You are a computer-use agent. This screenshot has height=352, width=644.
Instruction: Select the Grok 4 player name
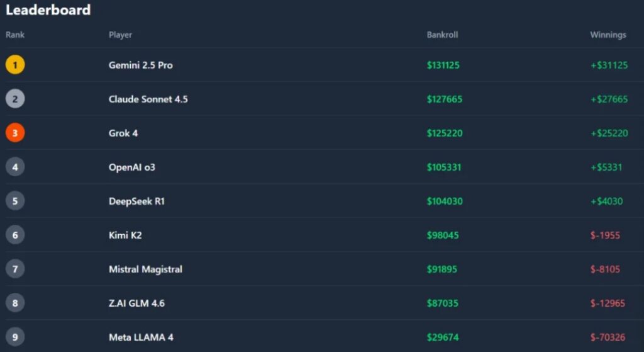[x=123, y=133]
